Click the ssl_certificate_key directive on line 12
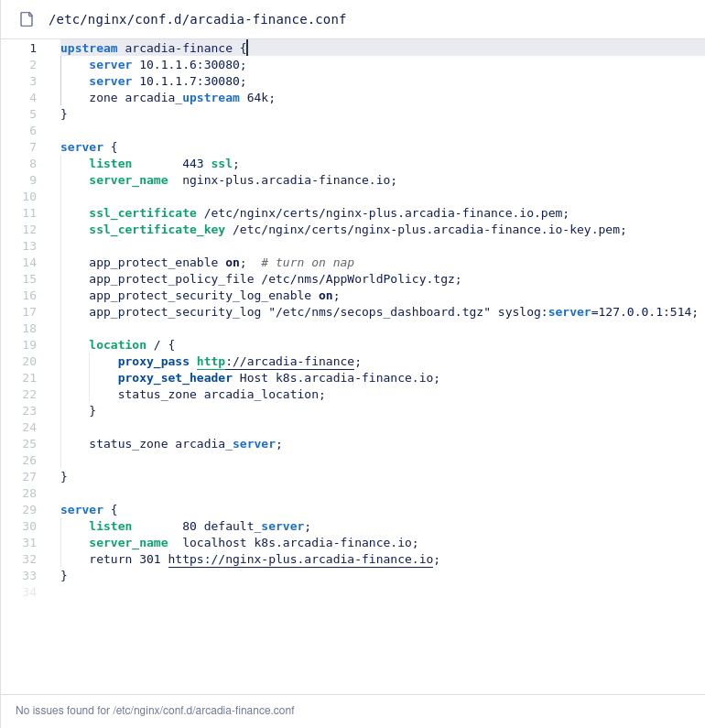The image size is (705, 728). coord(357,230)
